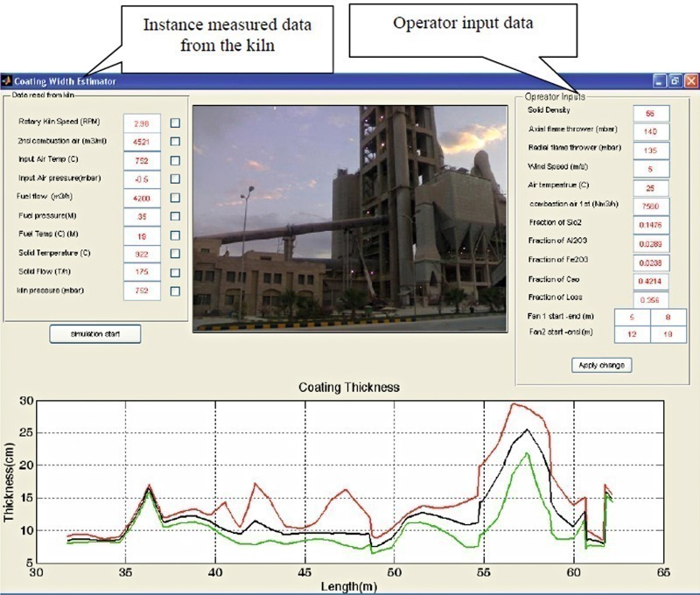Click the Wind Speed value field
The image size is (700, 595).
pos(650,169)
